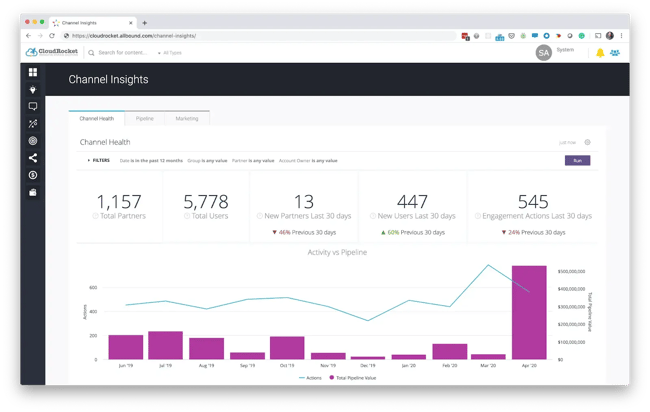The height and width of the screenshot is (412, 650).
Task: Open the dollar coin sidebar icon
Action: point(33,175)
